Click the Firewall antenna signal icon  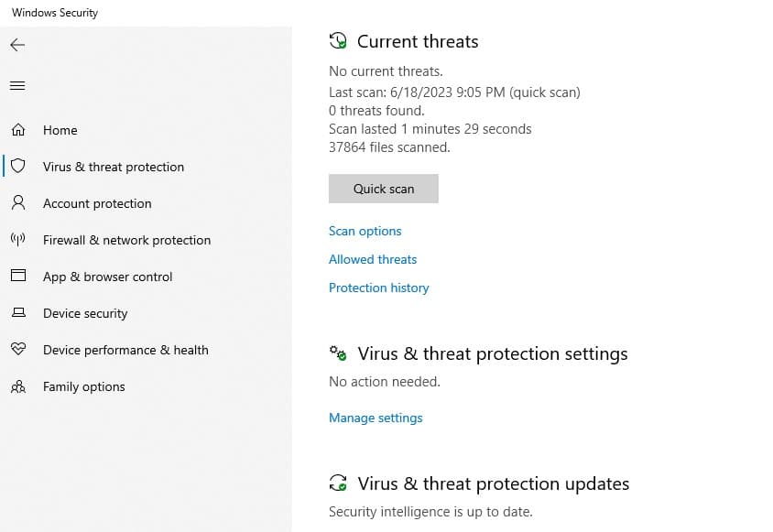pyautogui.click(x=17, y=240)
